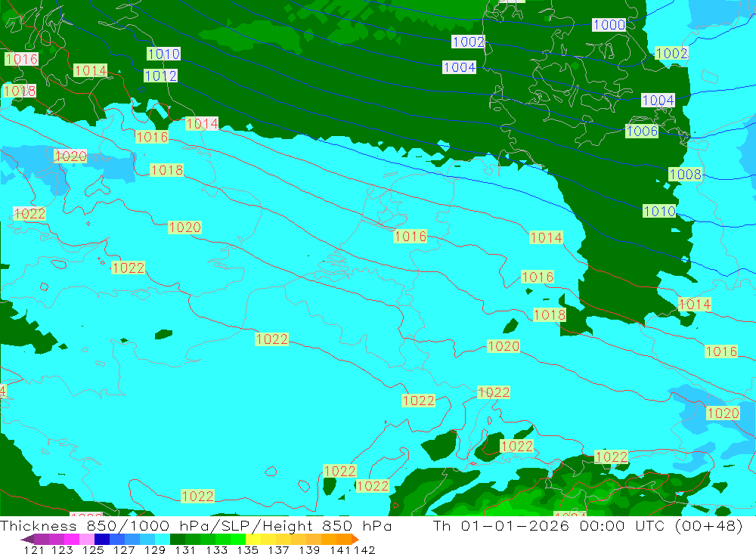Click the legend value 123
Viewport: 756px width, 554px height.
62,549
